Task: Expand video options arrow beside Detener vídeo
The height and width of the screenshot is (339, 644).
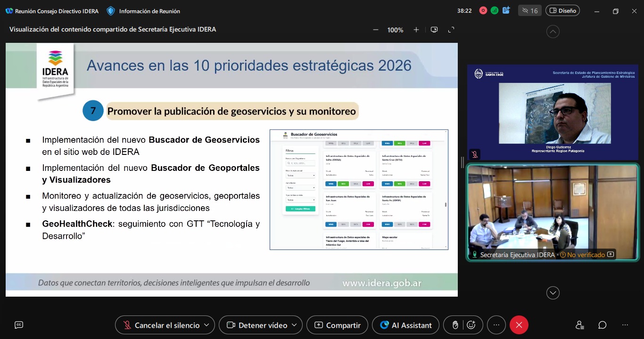Action: [x=294, y=325]
